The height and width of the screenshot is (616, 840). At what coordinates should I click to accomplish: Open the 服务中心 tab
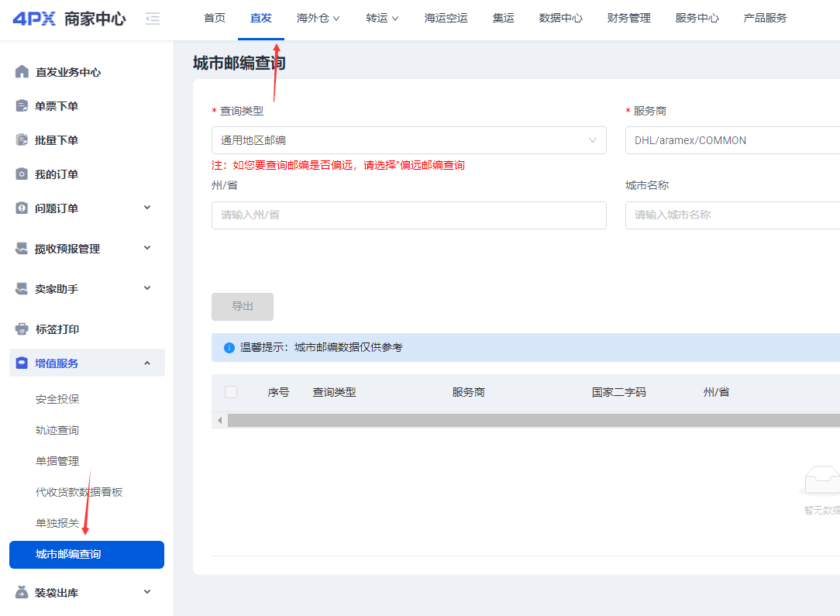click(x=697, y=19)
